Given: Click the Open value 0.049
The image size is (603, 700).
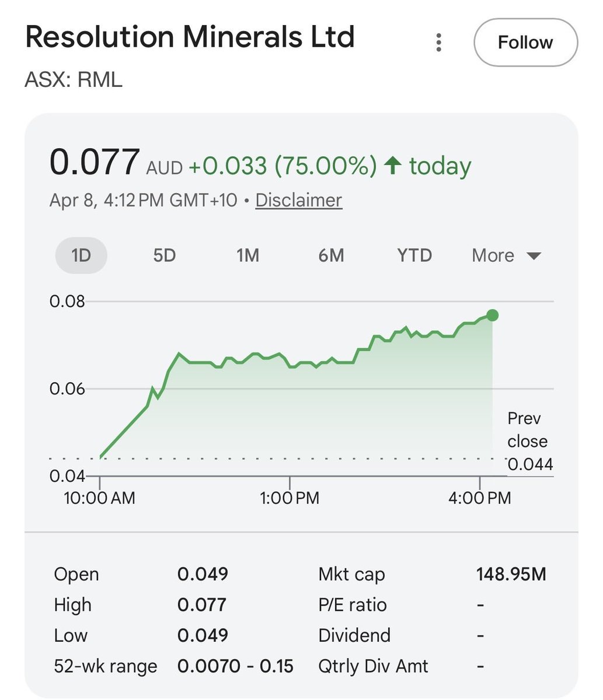Looking at the screenshot, I should coord(203,574).
